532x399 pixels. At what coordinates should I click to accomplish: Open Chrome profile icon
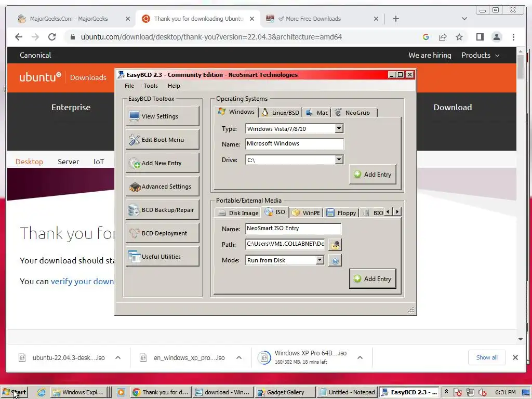coord(496,37)
